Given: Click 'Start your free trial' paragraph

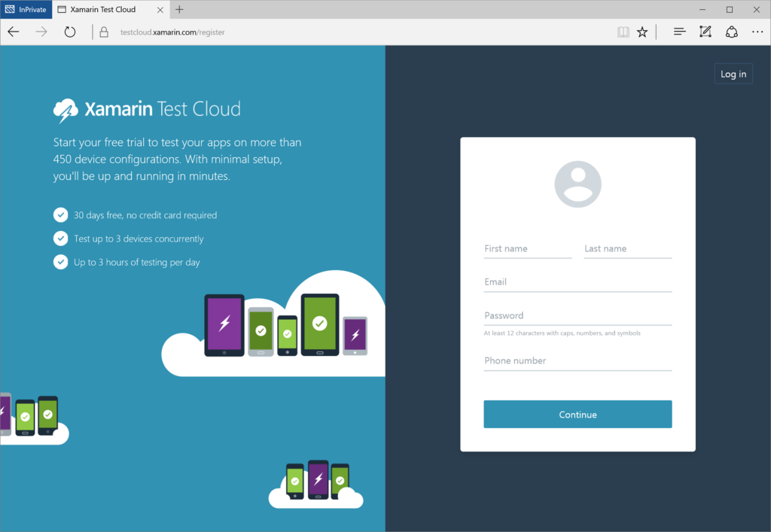Looking at the screenshot, I should point(178,160).
